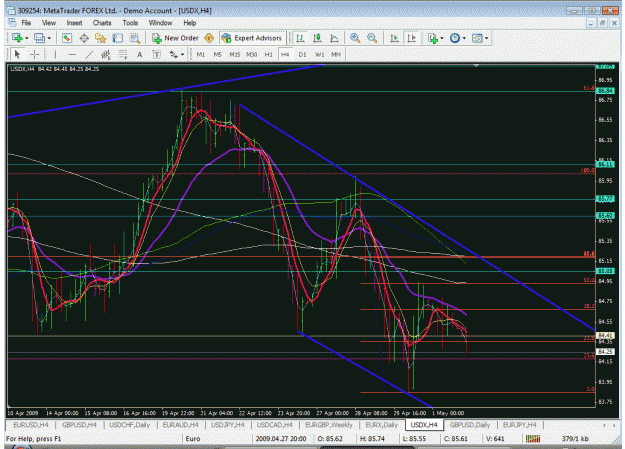This screenshot has width=625, height=449.
Task: Select the Equidistant Channel tool
Action: click(x=106, y=55)
